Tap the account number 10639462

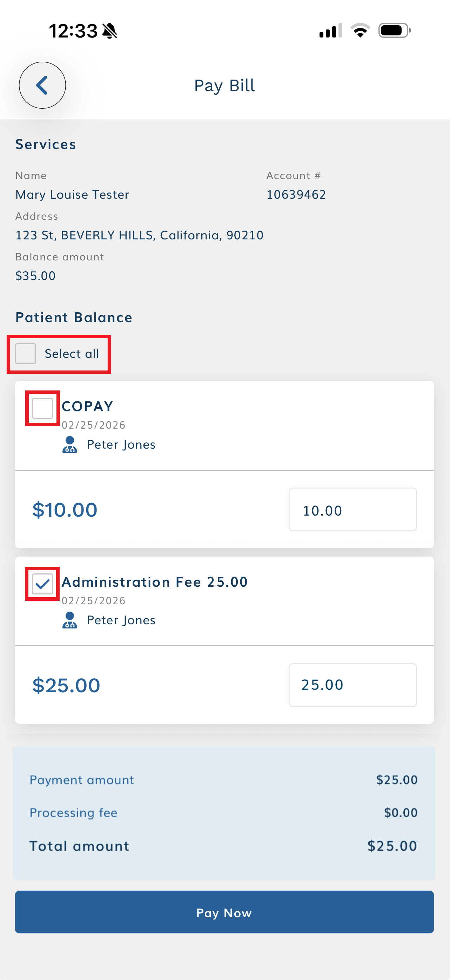[296, 195]
